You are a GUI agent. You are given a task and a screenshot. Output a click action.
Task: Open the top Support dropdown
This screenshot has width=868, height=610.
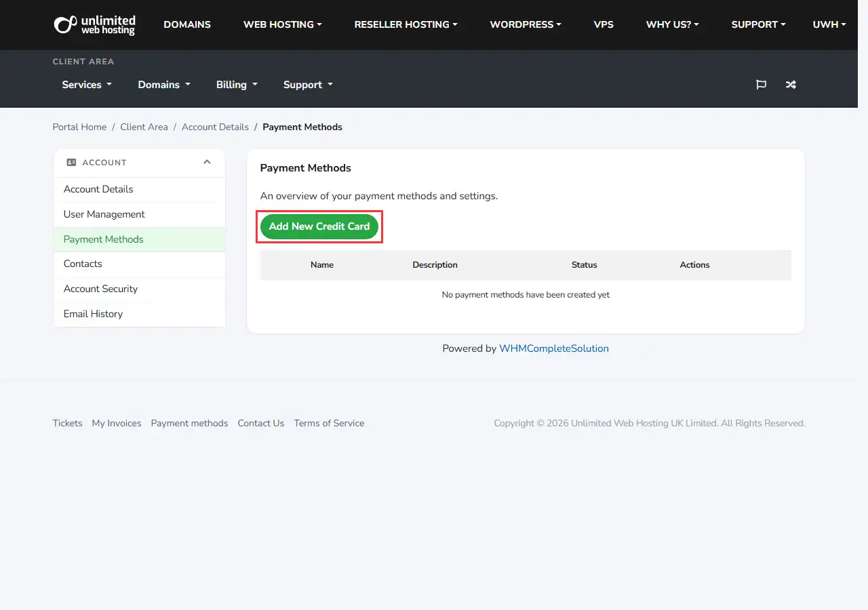click(759, 24)
